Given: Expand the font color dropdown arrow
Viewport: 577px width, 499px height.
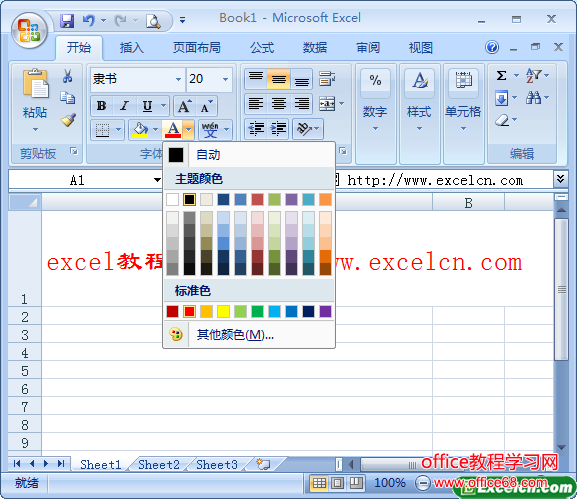Looking at the screenshot, I should (188, 130).
